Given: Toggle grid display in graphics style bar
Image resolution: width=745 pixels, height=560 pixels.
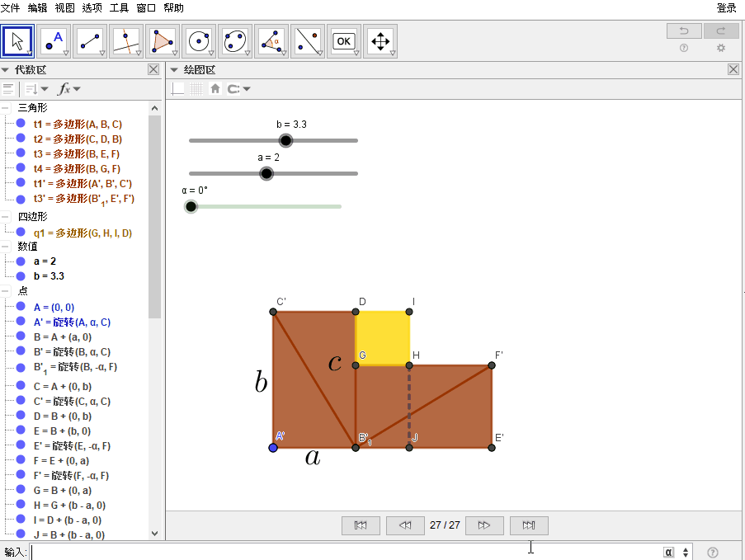Looking at the screenshot, I should coord(196,89).
